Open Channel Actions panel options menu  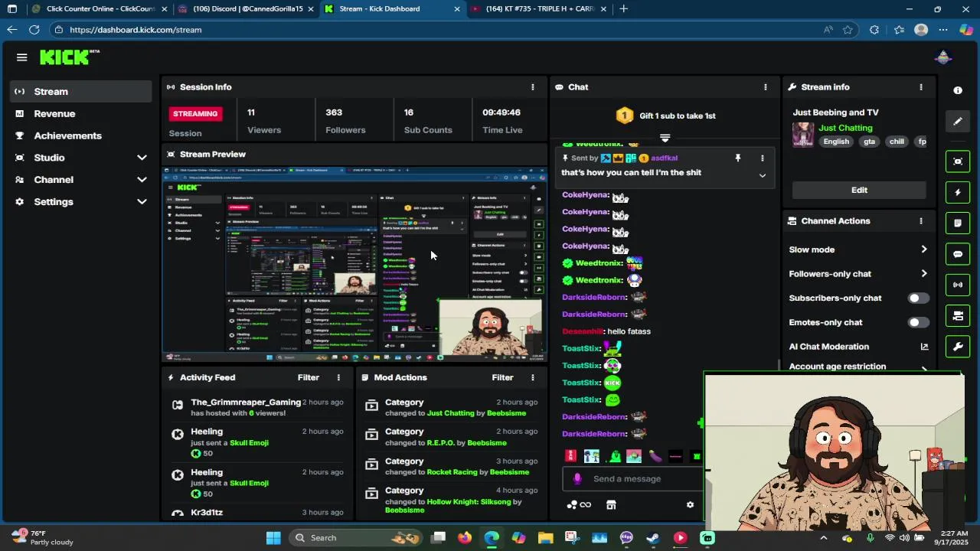tap(921, 221)
